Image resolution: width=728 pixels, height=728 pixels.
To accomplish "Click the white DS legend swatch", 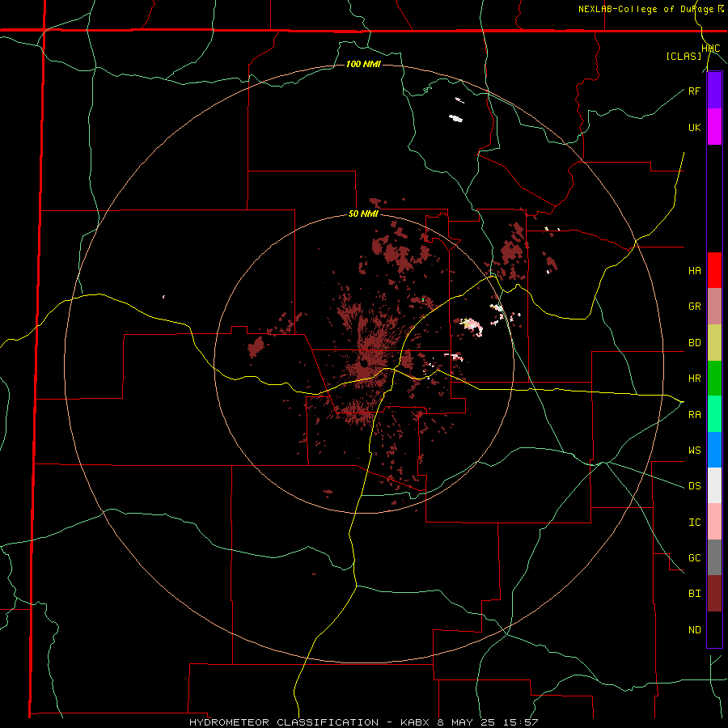I will (714, 485).
